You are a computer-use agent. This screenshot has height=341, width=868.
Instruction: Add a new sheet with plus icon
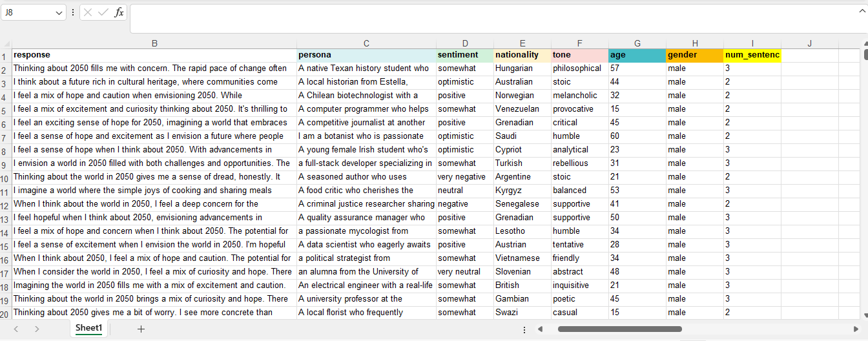(x=141, y=329)
